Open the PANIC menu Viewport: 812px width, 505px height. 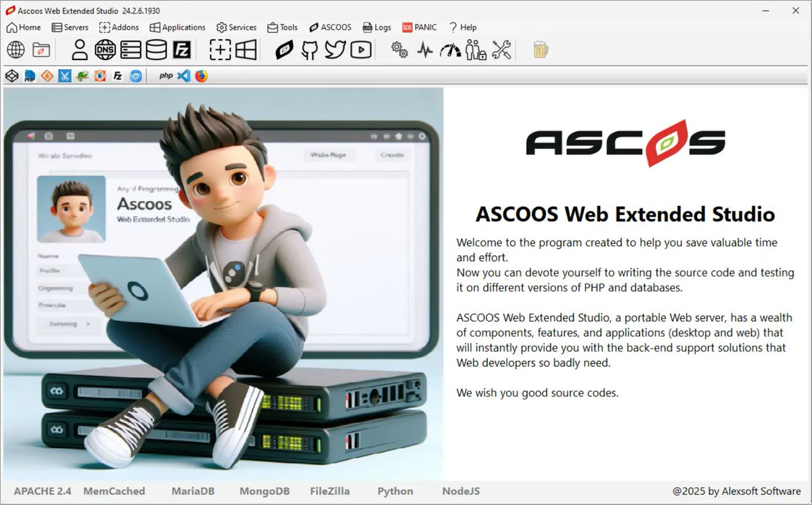point(420,27)
